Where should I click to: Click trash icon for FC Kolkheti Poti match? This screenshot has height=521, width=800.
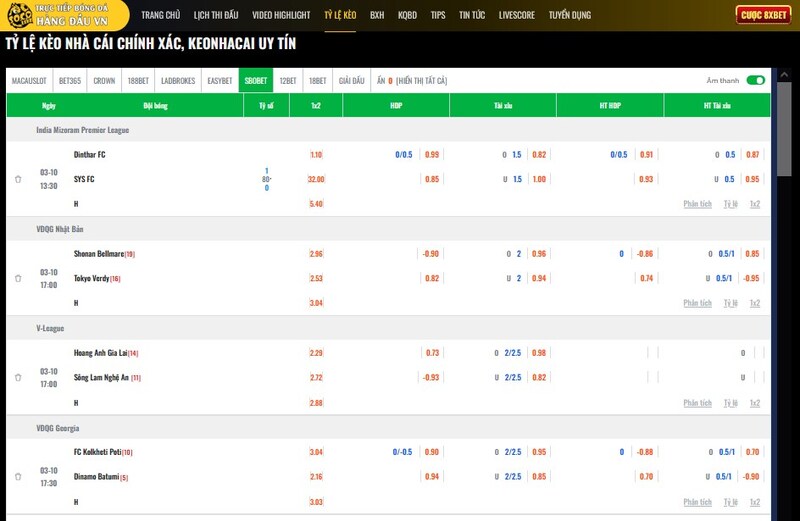point(18,477)
